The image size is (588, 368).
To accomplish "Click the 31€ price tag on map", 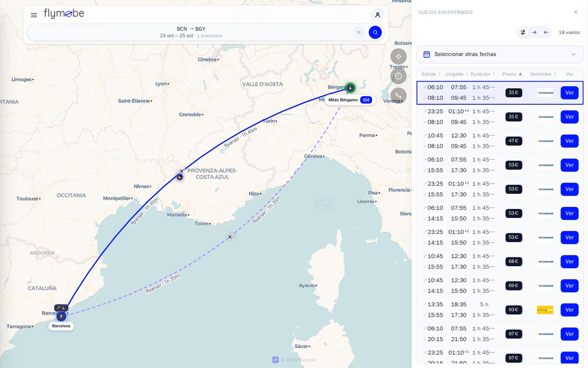I will click(366, 100).
